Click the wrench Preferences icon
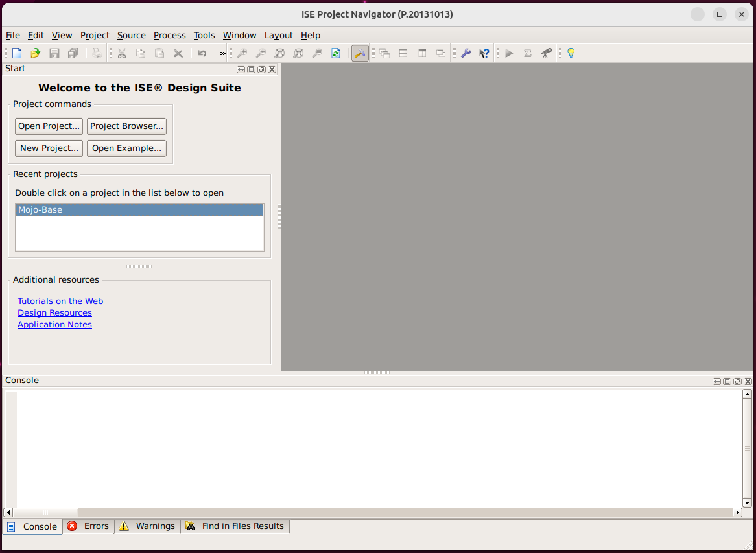This screenshot has height=553, width=756. (466, 53)
